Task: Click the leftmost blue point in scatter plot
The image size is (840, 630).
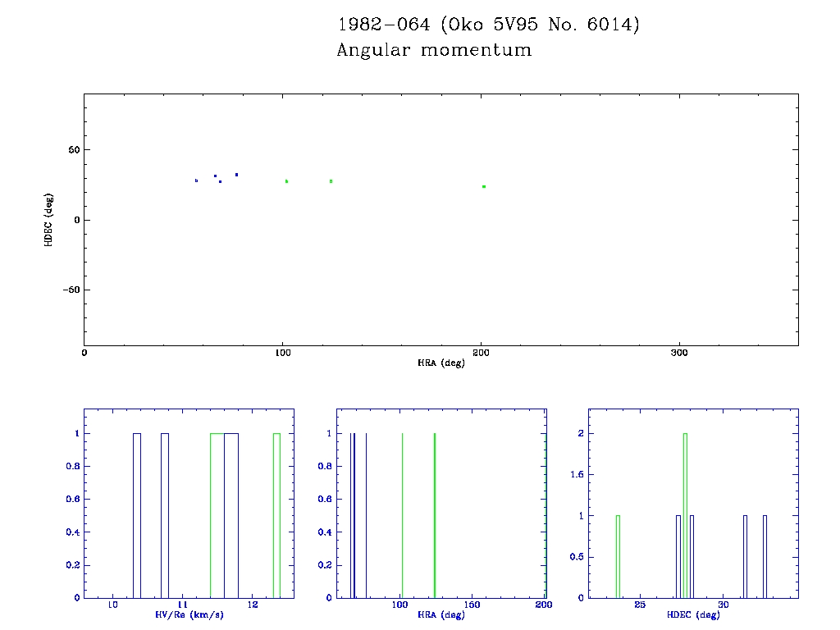Action: pyautogui.click(x=196, y=180)
